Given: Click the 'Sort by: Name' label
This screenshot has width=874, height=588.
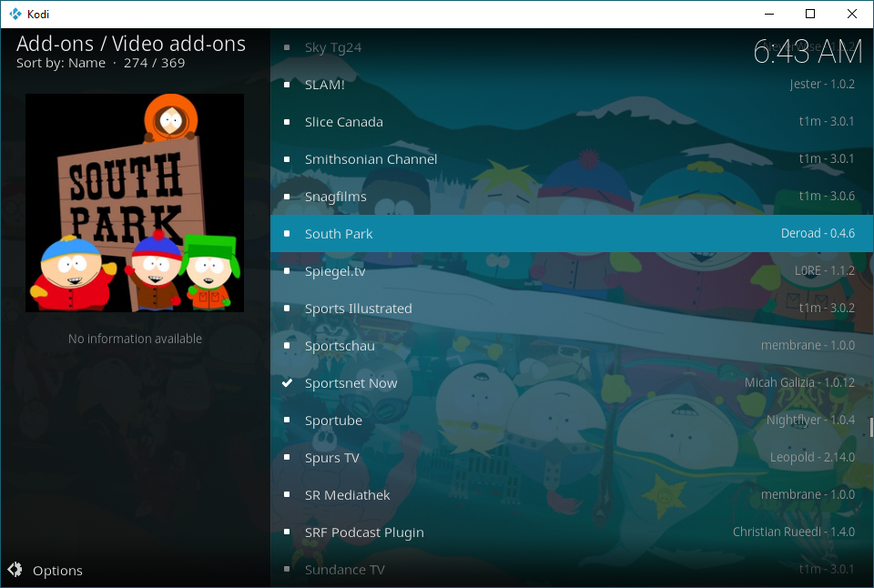Looking at the screenshot, I should click(x=61, y=63).
